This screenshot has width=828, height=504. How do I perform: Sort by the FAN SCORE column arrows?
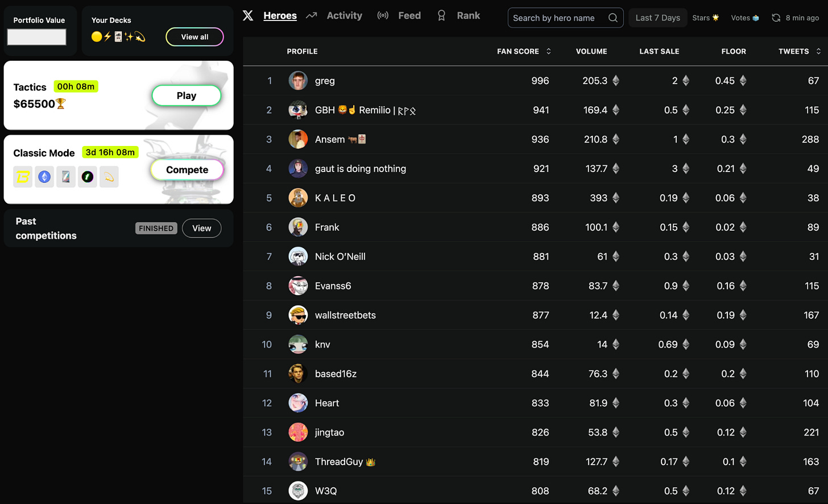(x=548, y=51)
